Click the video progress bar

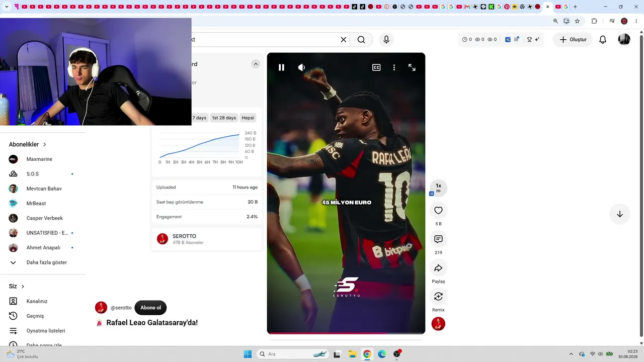tap(346, 333)
